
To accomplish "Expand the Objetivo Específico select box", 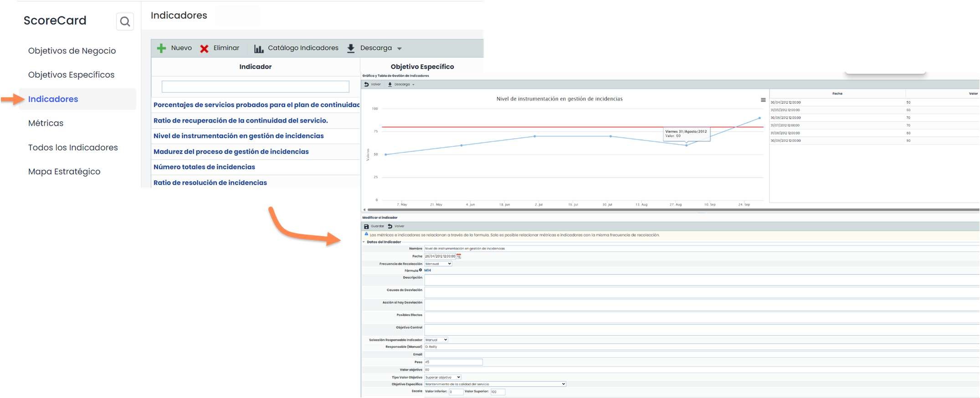I will pyautogui.click(x=495, y=384).
